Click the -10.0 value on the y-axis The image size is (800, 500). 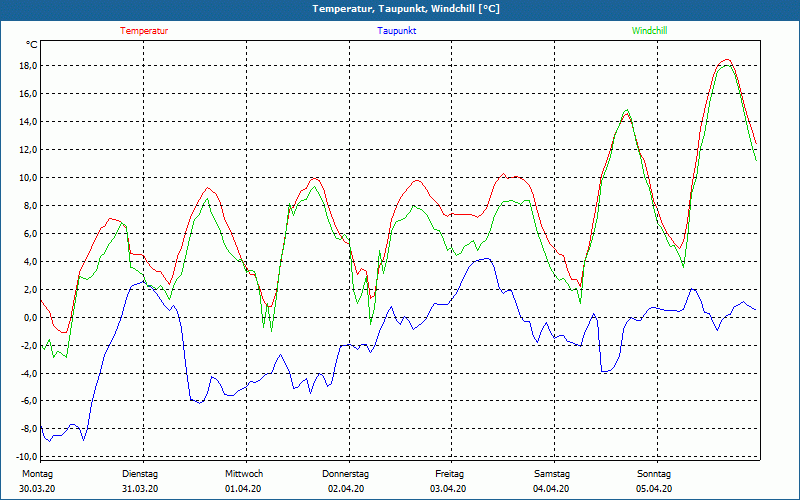coord(25,457)
